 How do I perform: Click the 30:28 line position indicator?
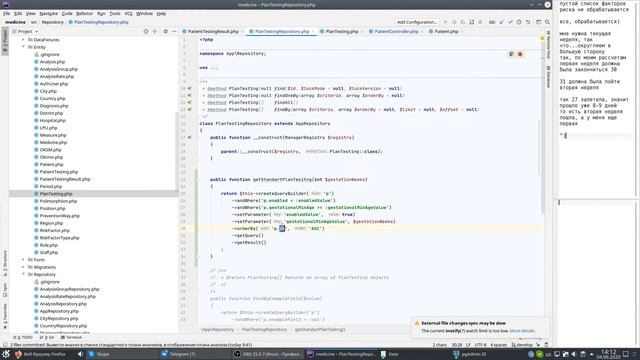tap(457, 345)
